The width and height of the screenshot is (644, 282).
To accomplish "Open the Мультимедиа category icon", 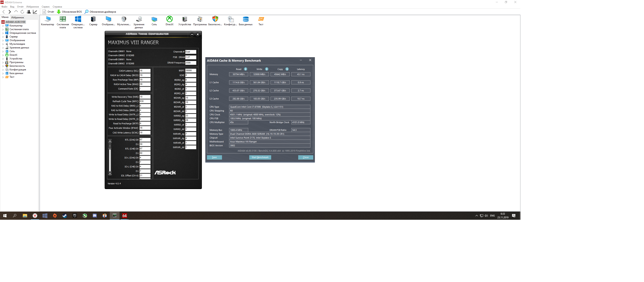I will tap(124, 19).
